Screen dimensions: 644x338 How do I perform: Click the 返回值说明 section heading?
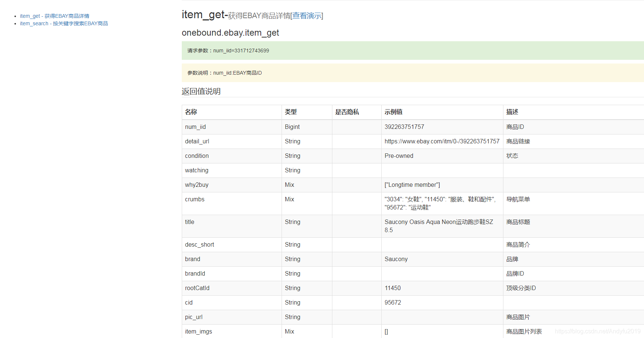(x=201, y=91)
